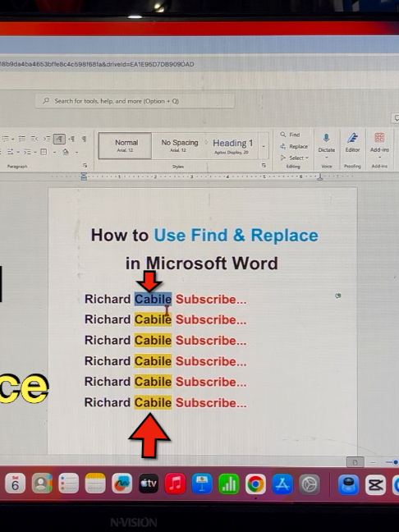Open Numbers from the Dock
This screenshot has height=532, width=399.
pyautogui.click(x=229, y=484)
